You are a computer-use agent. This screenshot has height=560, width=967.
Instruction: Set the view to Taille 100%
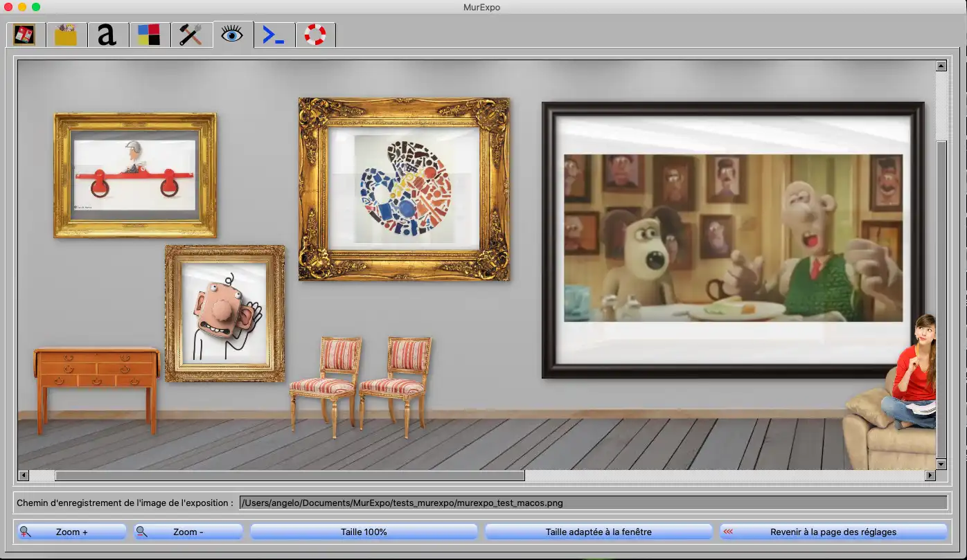coord(364,532)
